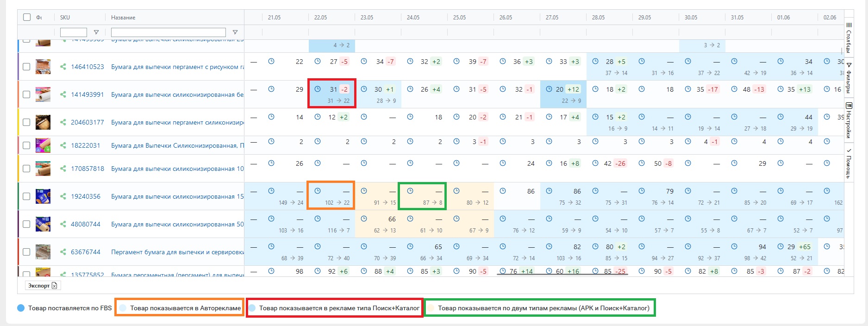Open SKU link 204603177
Viewport: 868px width, 326px height.
coord(87,122)
